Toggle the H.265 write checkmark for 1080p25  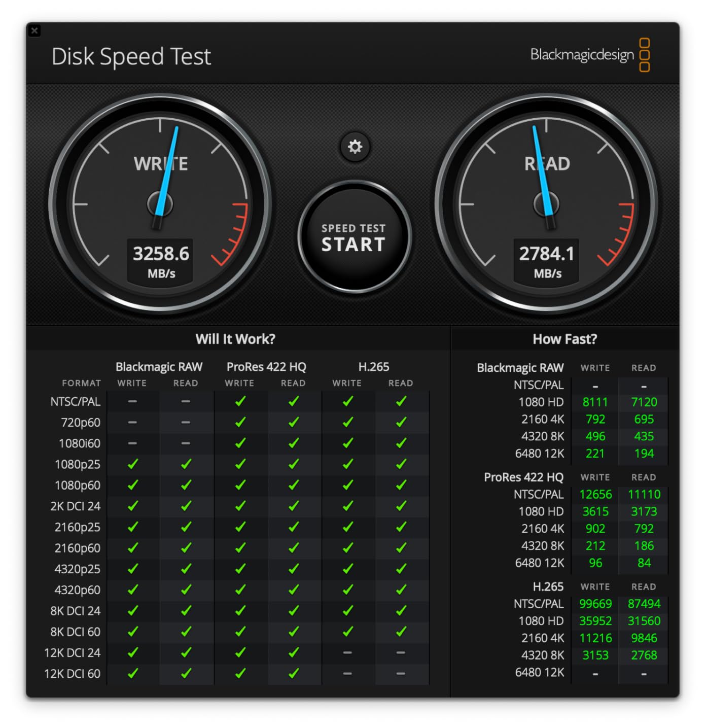(x=347, y=464)
